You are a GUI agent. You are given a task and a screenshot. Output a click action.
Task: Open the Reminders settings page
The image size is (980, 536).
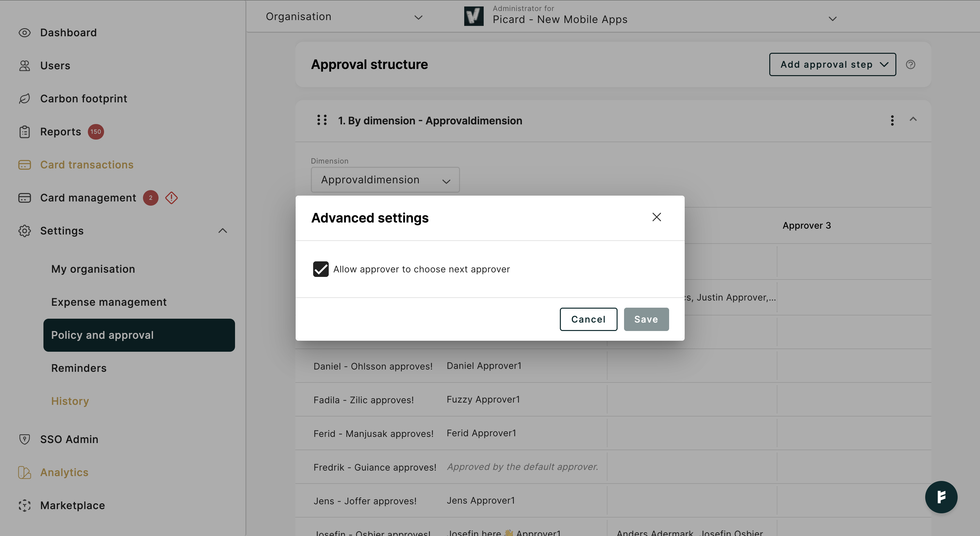pyautogui.click(x=79, y=368)
